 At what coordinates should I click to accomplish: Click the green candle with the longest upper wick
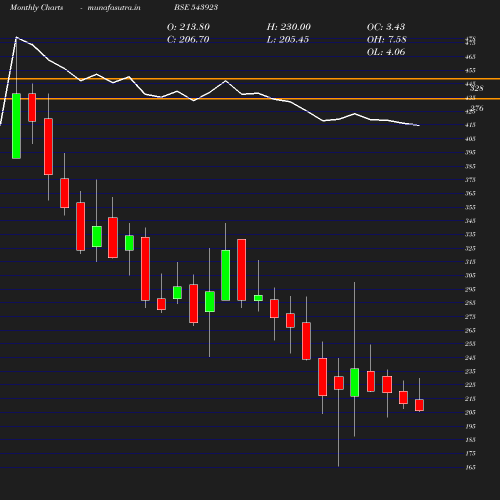click(354, 382)
